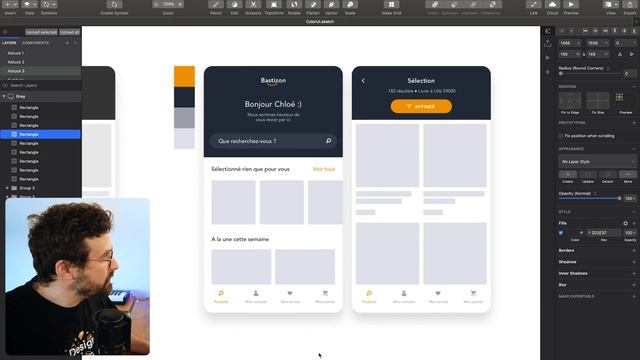Start the Preview from the toolbar
640x360 pixels.
(x=571, y=5)
